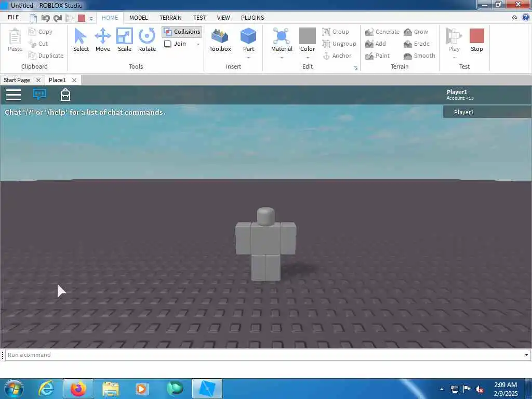532x399 pixels.
Task: Click the quick-access New file icon
Action: (34, 18)
